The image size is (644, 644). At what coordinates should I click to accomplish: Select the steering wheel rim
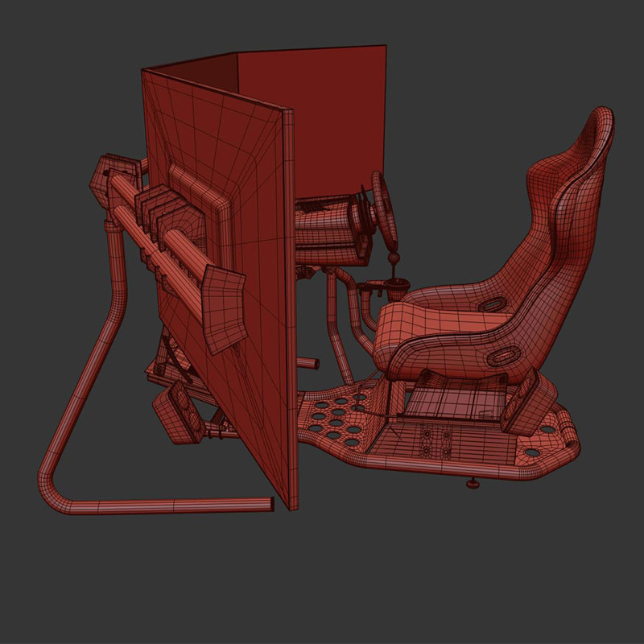(386, 209)
